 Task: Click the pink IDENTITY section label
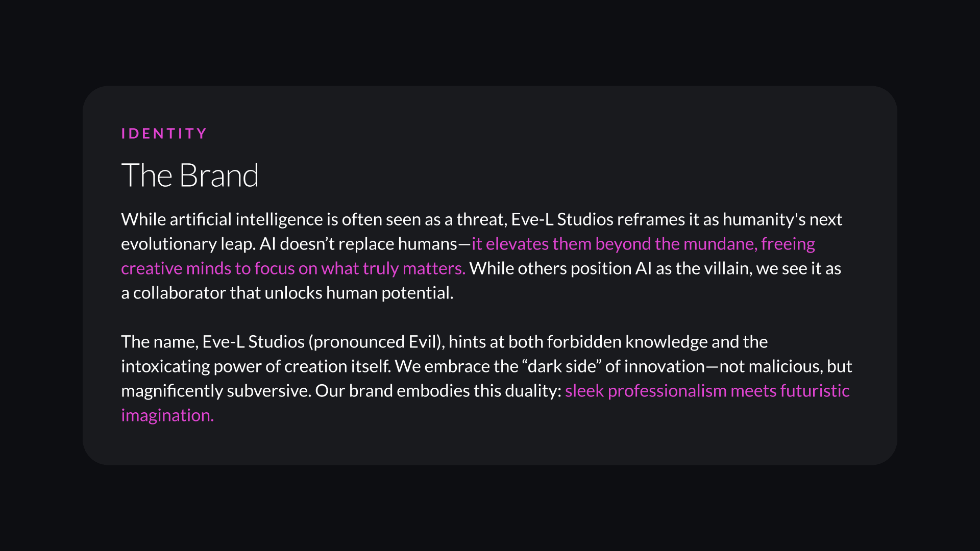tap(164, 134)
